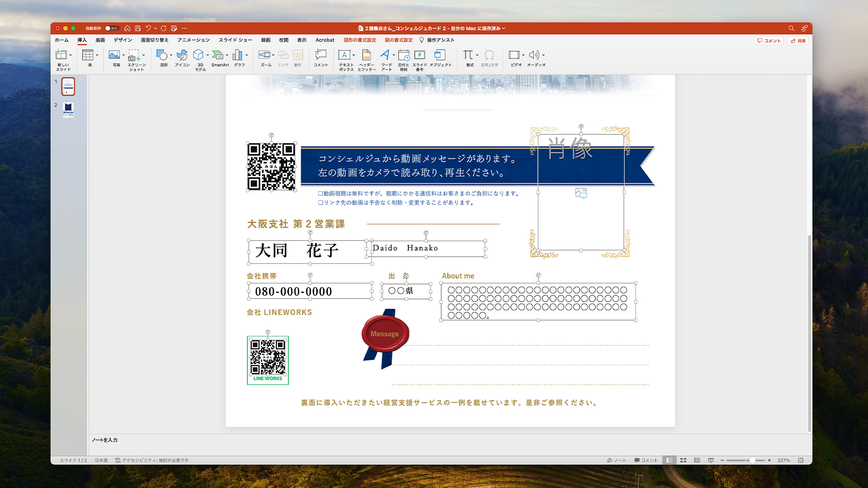Click the ビデオ icon

[514, 55]
